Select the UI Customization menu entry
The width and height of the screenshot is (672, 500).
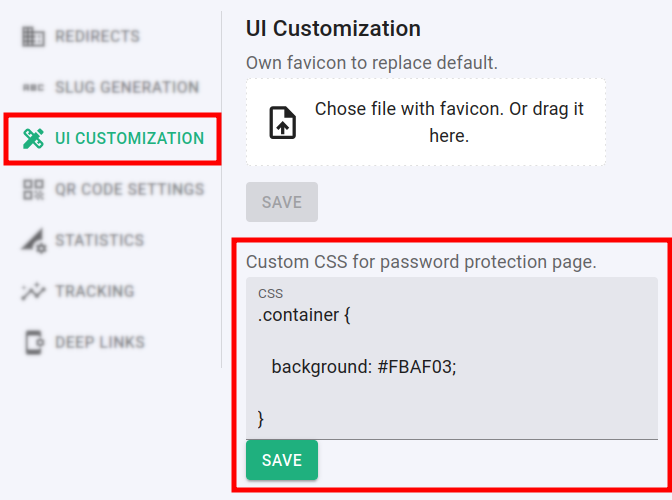129,139
